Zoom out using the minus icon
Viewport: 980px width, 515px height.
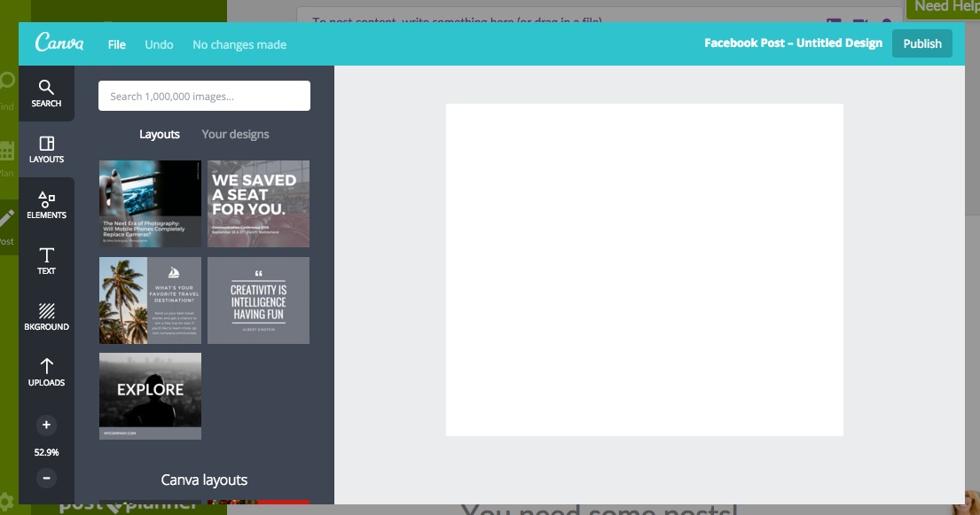[46, 479]
